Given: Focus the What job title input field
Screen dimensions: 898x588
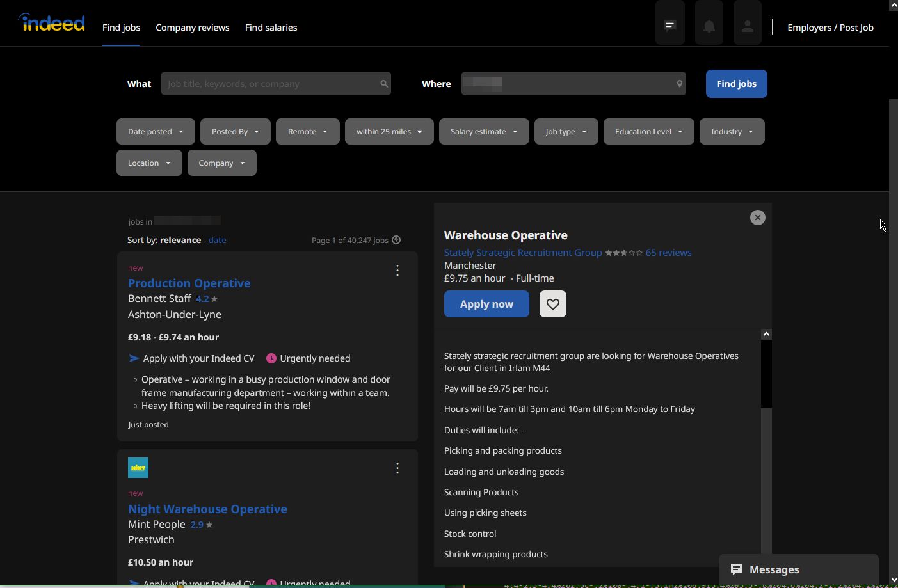Looking at the screenshot, I should click(x=276, y=84).
